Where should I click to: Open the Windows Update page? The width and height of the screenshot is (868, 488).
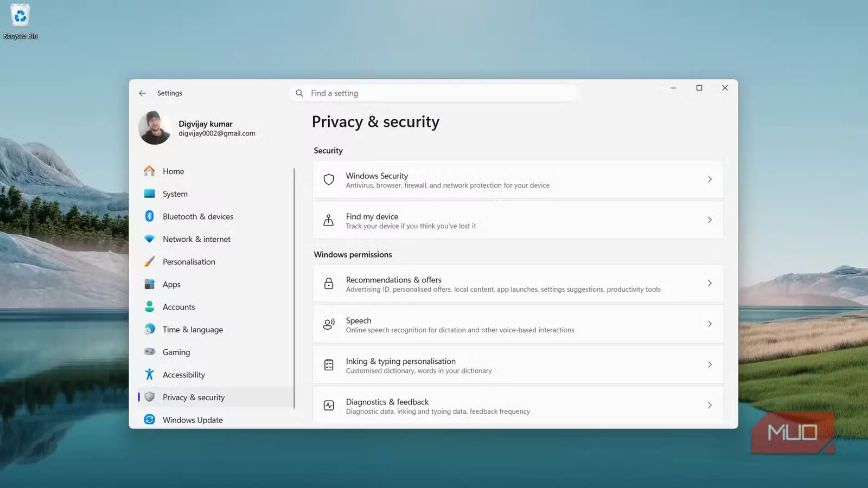[x=215, y=420]
